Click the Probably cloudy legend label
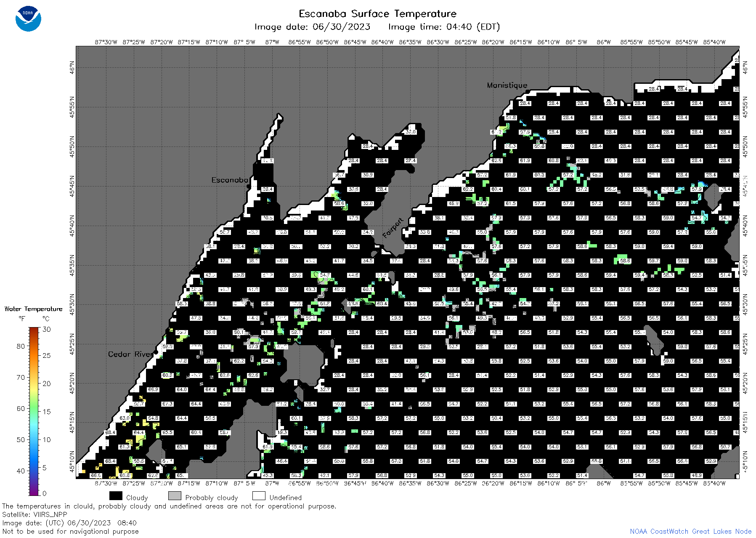The height and width of the screenshot is (538, 756). pos(212,498)
